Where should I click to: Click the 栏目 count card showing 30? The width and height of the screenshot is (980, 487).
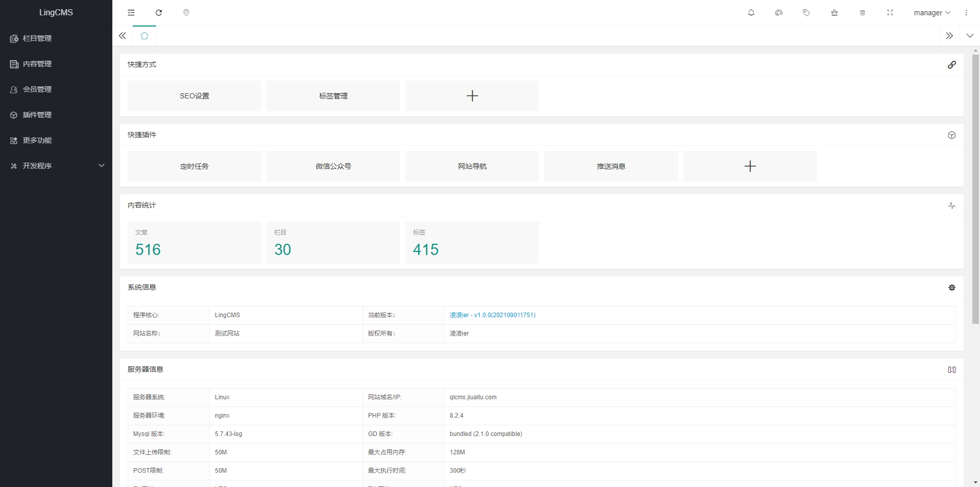(333, 242)
